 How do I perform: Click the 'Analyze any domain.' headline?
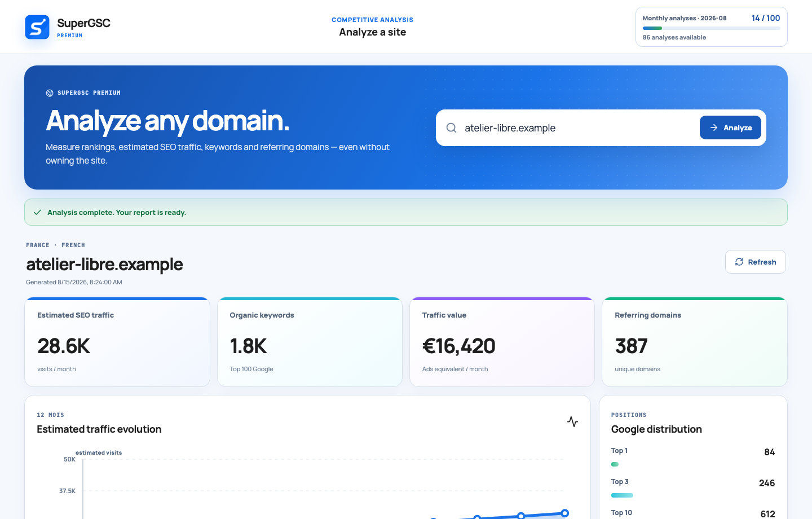pyautogui.click(x=167, y=121)
